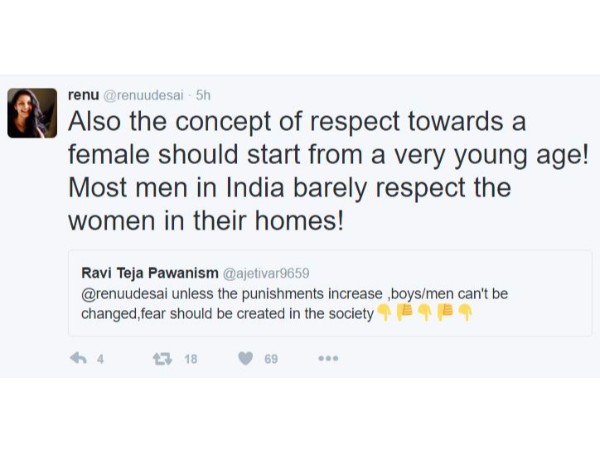600x450 pixels.
Task: Click the 5h timestamp
Action: (204, 94)
